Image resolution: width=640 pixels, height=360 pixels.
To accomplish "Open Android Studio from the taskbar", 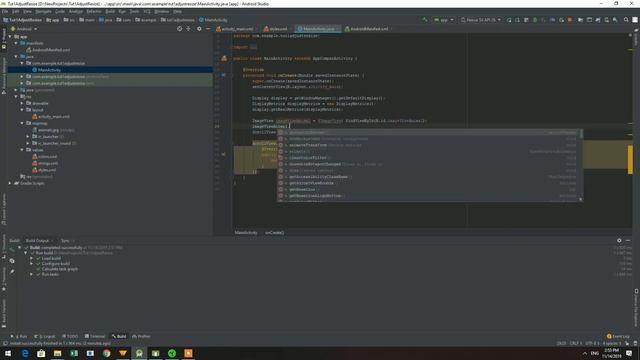I will coord(139,353).
